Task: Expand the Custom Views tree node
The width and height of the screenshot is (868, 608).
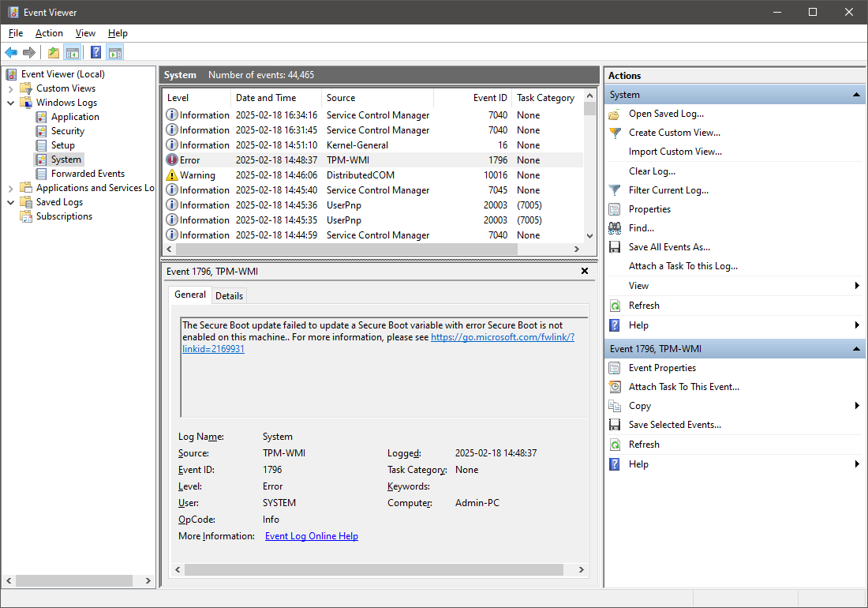Action: pos(10,88)
